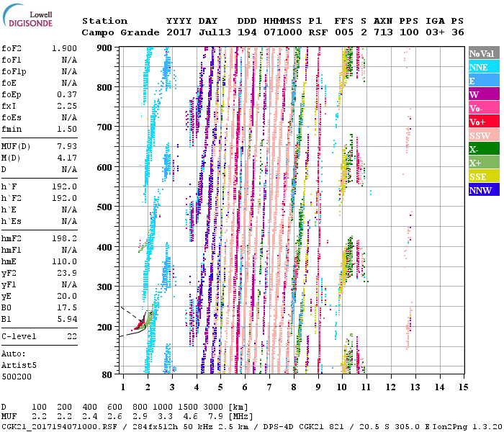Select the NoVal gray legend swatch
The width and height of the screenshot is (504, 432).
coord(482,53)
